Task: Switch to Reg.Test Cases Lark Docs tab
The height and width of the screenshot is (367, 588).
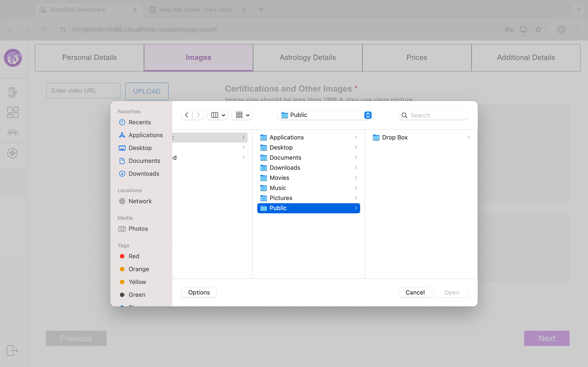Action: coord(195,9)
